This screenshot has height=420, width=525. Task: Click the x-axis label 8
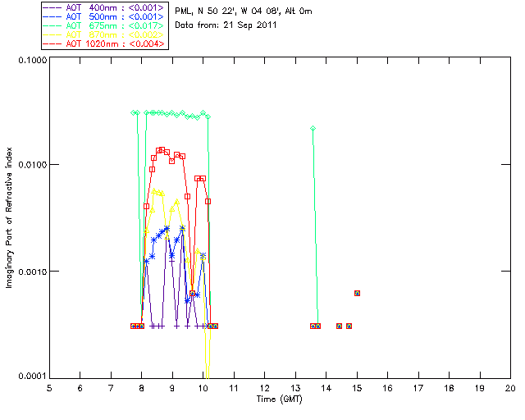pyautogui.click(x=142, y=388)
